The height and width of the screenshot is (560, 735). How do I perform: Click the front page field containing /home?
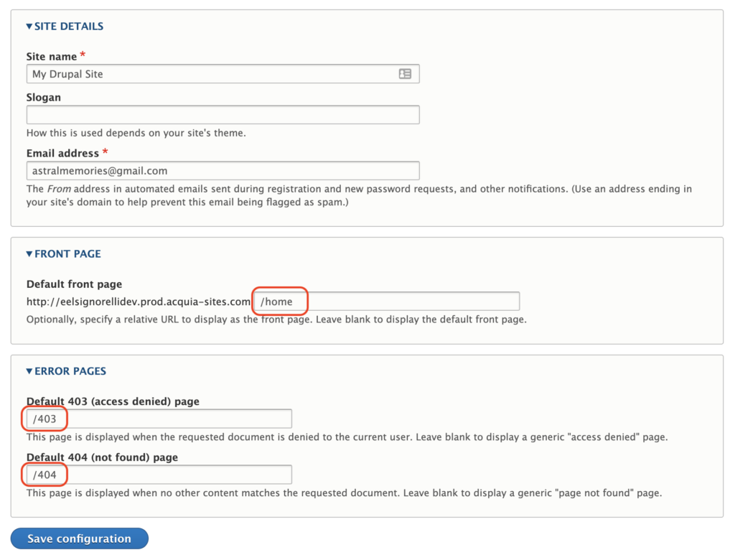(387, 301)
